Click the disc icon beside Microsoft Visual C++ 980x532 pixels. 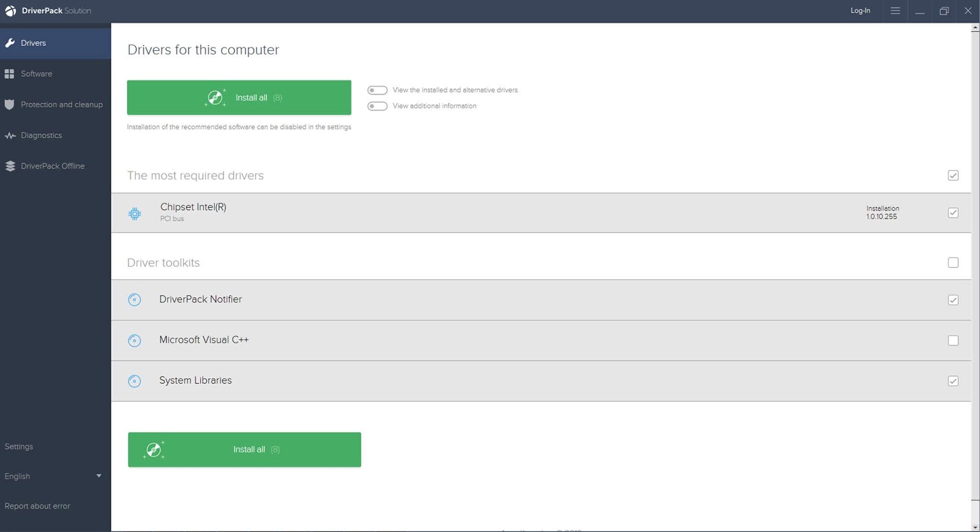[135, 341]
